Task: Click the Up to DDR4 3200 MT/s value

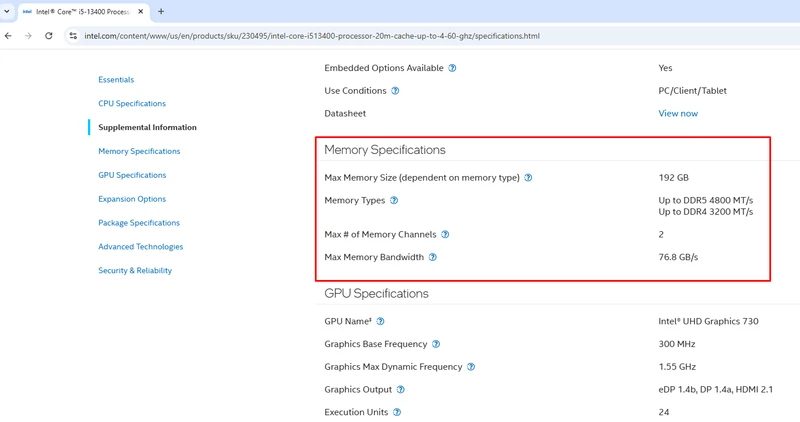Action: [x=706, y=212]
